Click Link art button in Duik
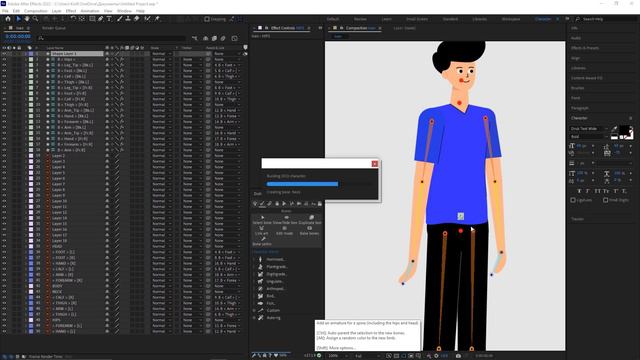This screenshot has height=360, width=640. 261,231
